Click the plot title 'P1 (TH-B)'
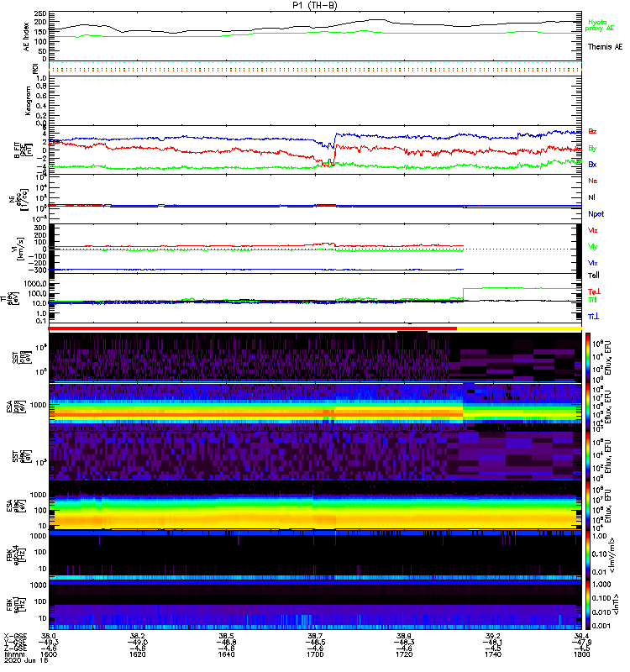The height and width of the screenshot is (672, 630). click(314, 6)
